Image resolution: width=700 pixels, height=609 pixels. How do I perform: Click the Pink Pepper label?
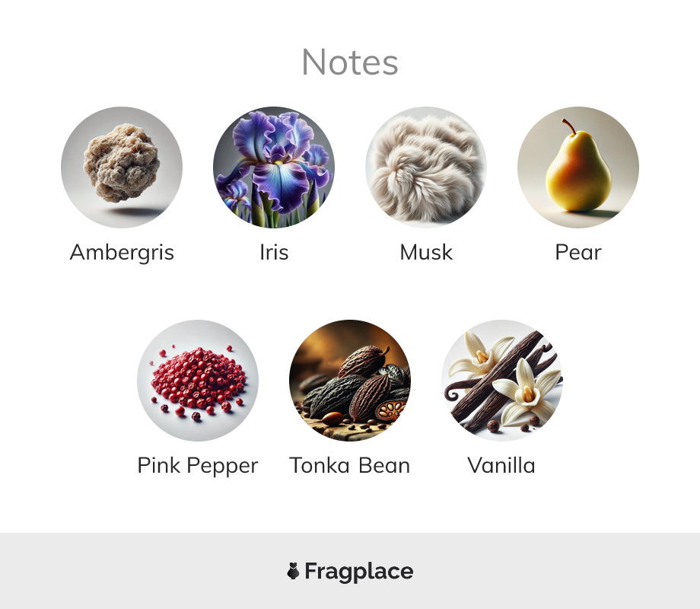click(198, 466)
